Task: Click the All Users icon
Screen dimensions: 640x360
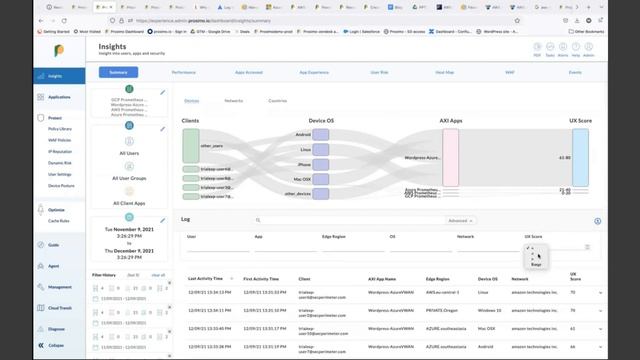Action: 129,141
